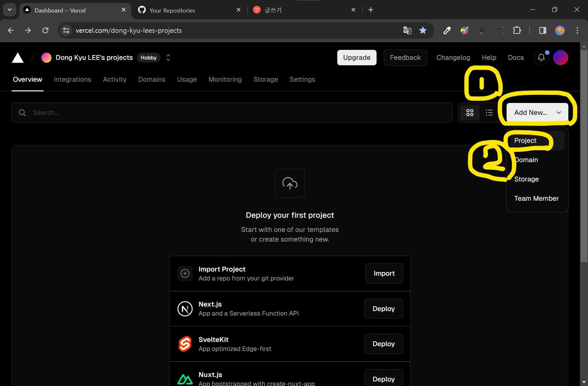Open the eyedropper extension
588x386 pixels.
click(x=447, y=30)
